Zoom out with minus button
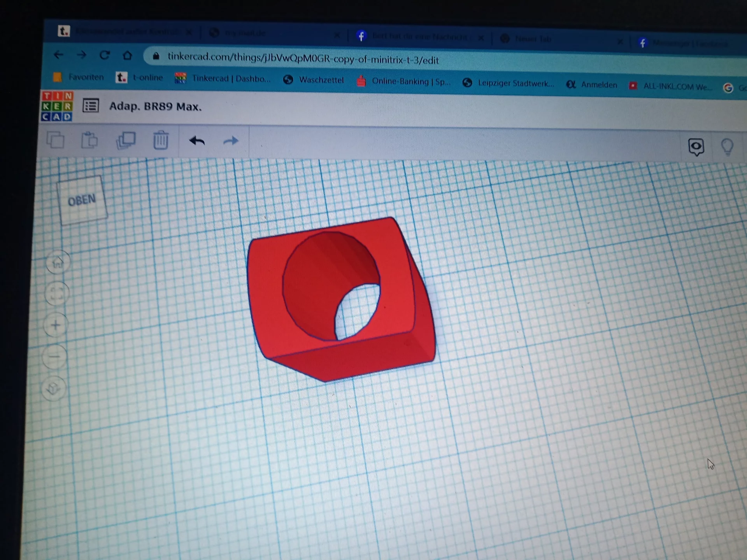Image resolution: width=747 pixels, height=560 pixels. coord(54,356)
